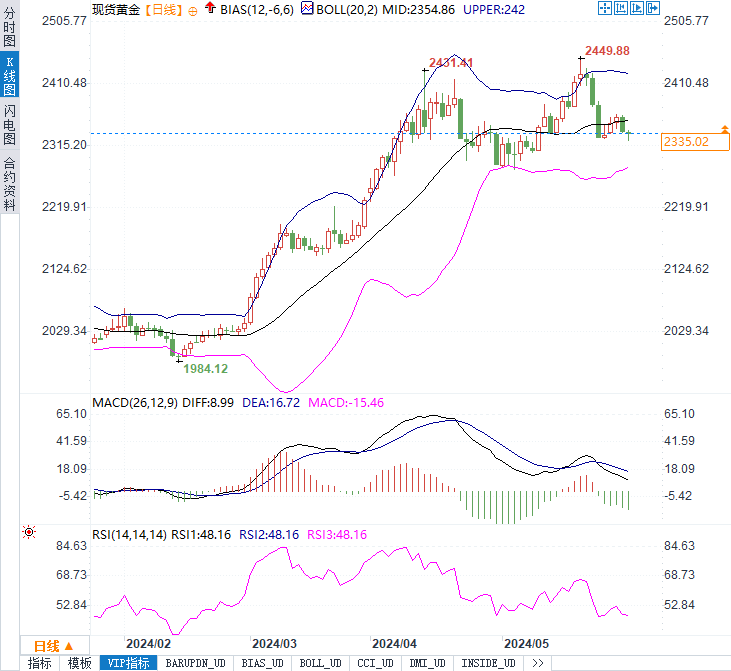The width and height of the screenshot is (731, 671).
Task: Click the RSI3:48.16 value
Action: point(337,534)
